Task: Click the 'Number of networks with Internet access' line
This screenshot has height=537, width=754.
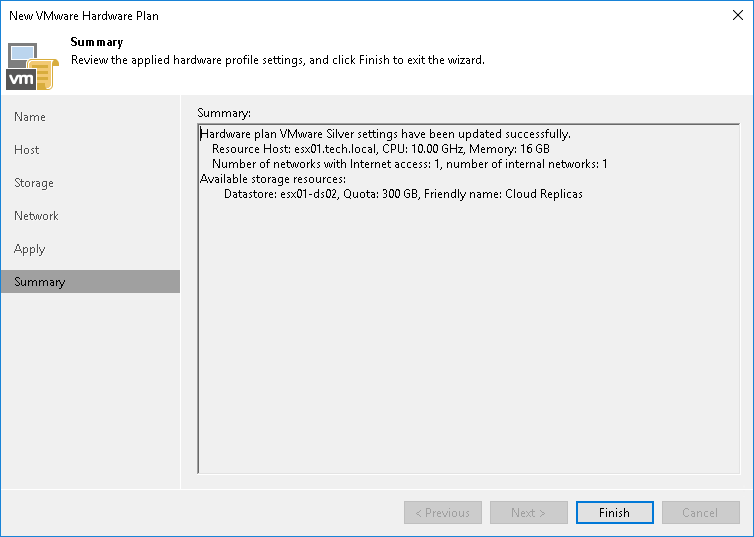Action: coord(410,164)
